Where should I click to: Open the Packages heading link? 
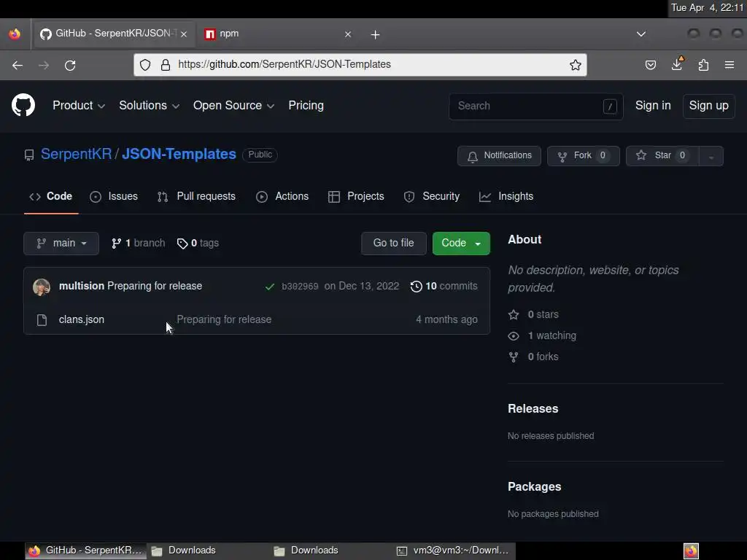point(535,486)
